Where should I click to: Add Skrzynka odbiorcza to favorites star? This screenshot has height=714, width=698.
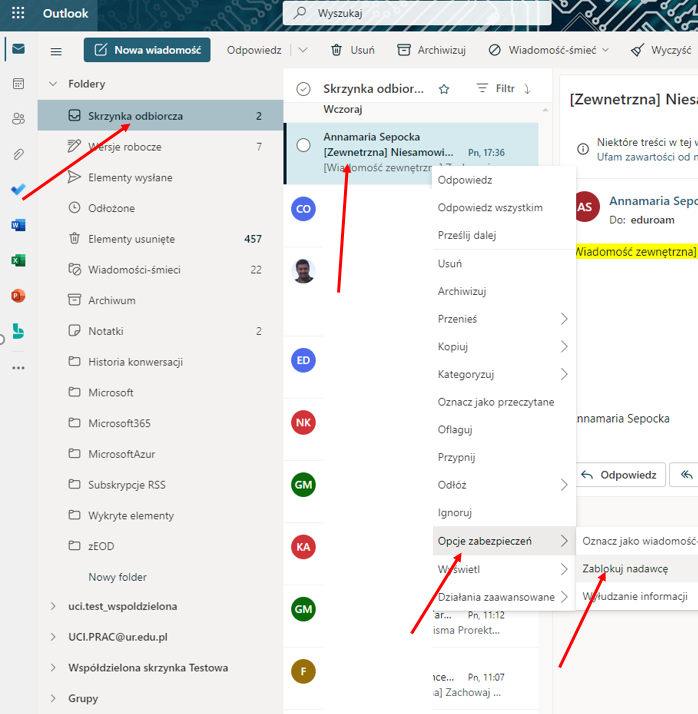(444, 89)
